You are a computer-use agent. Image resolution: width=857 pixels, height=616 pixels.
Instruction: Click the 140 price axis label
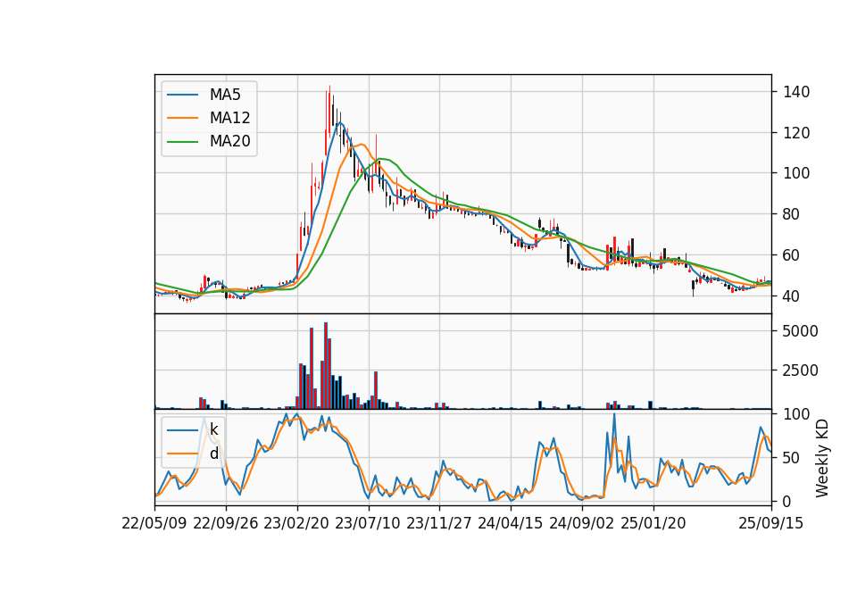coord(796,92)
